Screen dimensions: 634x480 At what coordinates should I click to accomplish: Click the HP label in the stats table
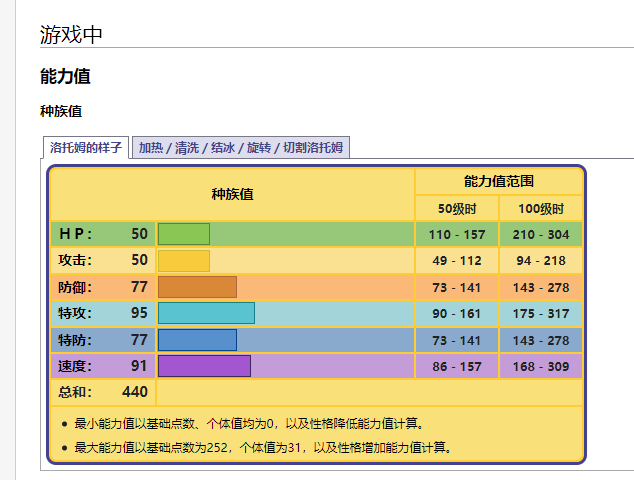(76, 234)
